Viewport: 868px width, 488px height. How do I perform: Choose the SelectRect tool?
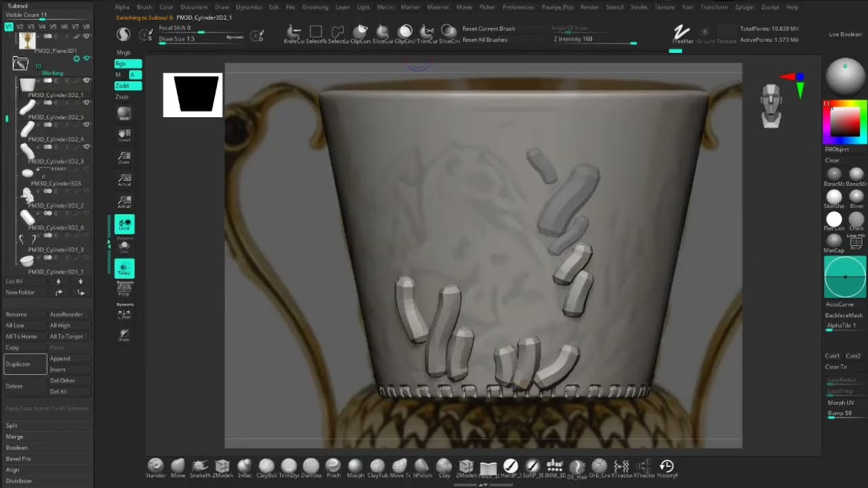tap(316, 34)
